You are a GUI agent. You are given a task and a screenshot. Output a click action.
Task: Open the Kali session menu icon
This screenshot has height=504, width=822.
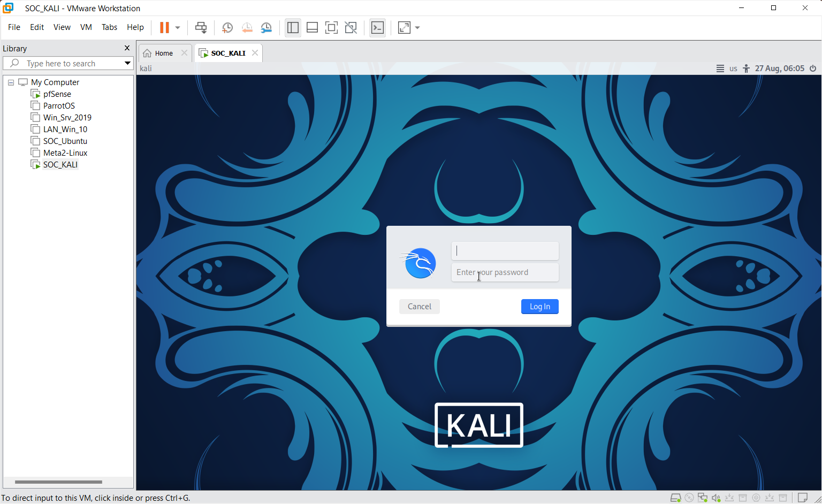pyautogui.click(x=720, y=68)
